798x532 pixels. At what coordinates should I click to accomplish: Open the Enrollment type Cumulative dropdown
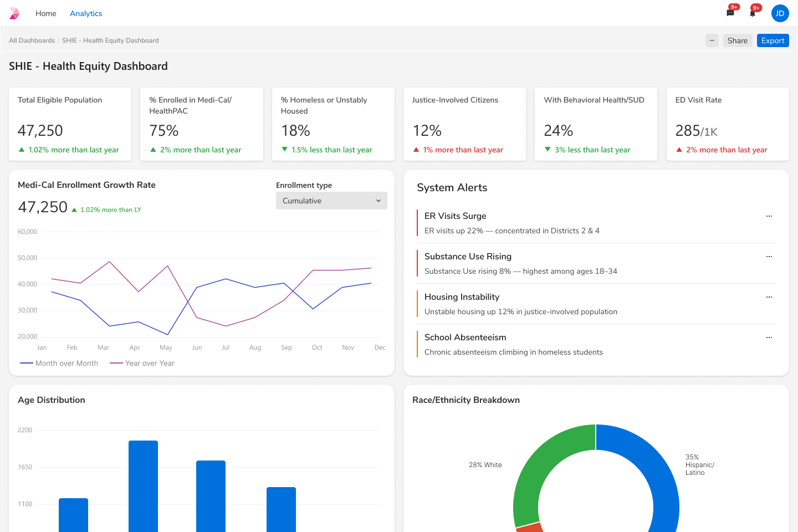[331, 201]
